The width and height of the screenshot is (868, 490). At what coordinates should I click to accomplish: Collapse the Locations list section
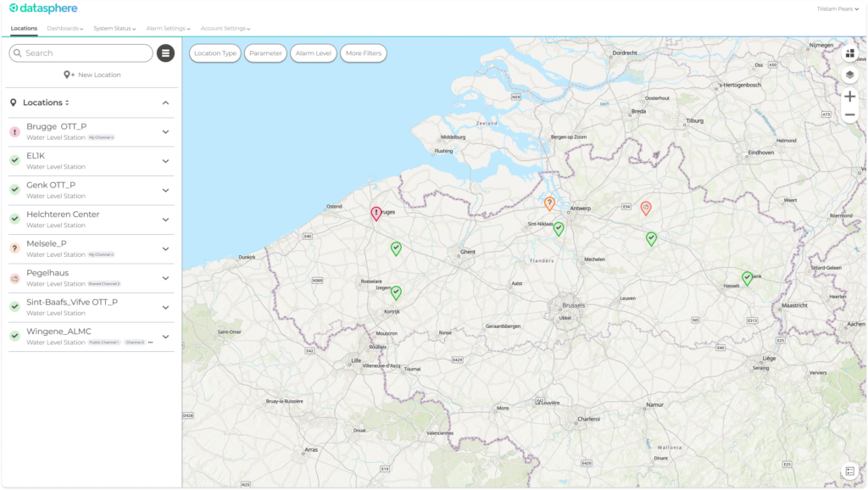(x=165, y=103)
